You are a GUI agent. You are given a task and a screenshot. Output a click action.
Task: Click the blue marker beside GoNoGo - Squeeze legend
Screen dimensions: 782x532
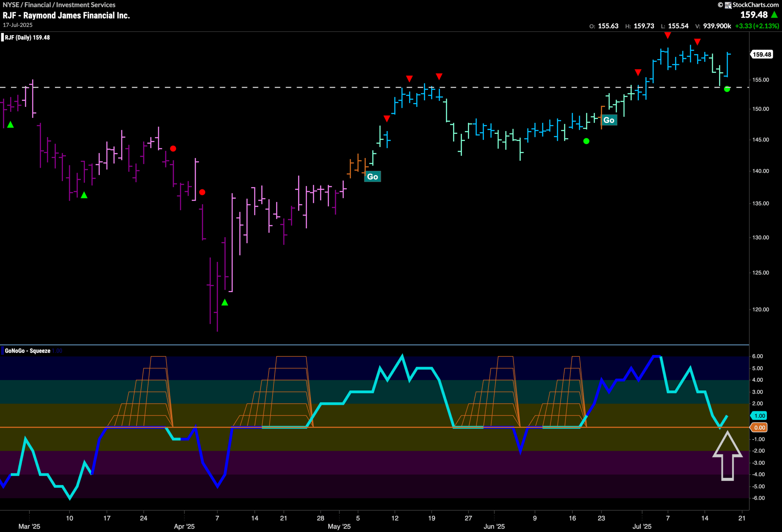pos(2,350)
